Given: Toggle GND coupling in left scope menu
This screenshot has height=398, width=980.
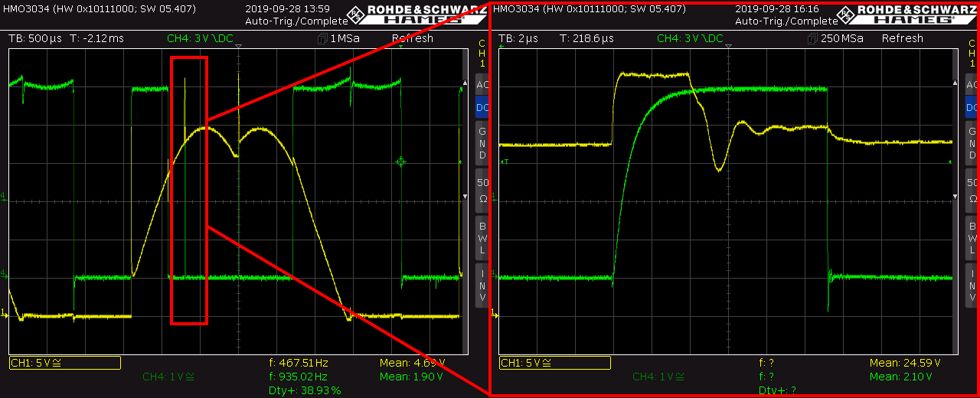Looking at the screenshot, I should pyautogui.click(x=482, y=143).
